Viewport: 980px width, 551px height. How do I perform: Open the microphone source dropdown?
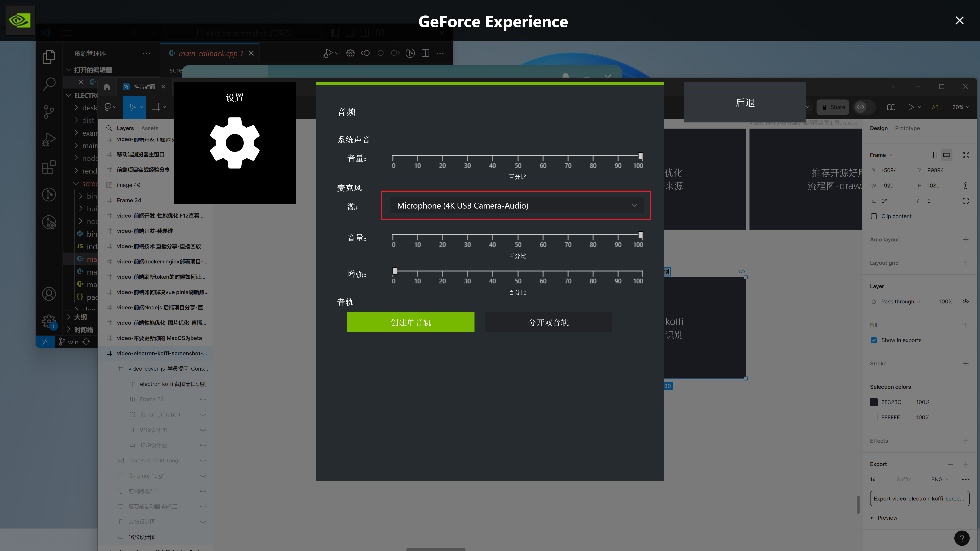click(517, 206)
